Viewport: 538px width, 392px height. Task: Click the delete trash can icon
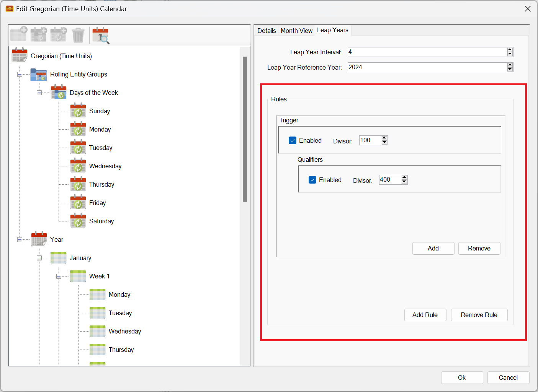pos(78,35)
